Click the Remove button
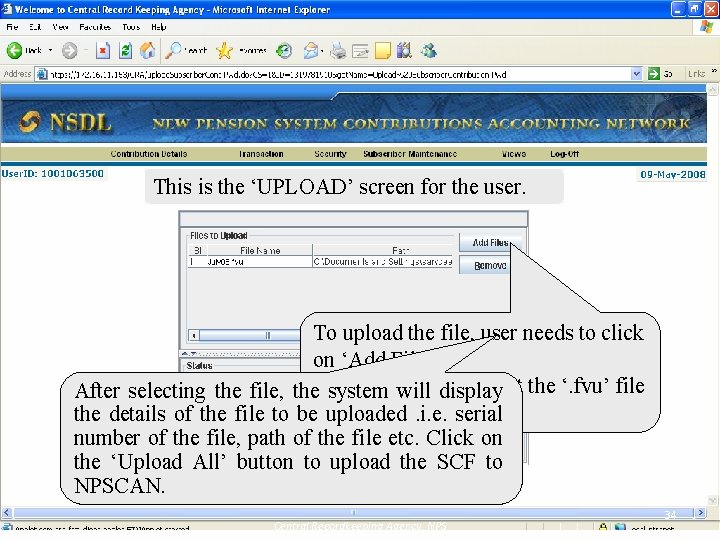This screenshot has height=540, width=720. [485, 265]
